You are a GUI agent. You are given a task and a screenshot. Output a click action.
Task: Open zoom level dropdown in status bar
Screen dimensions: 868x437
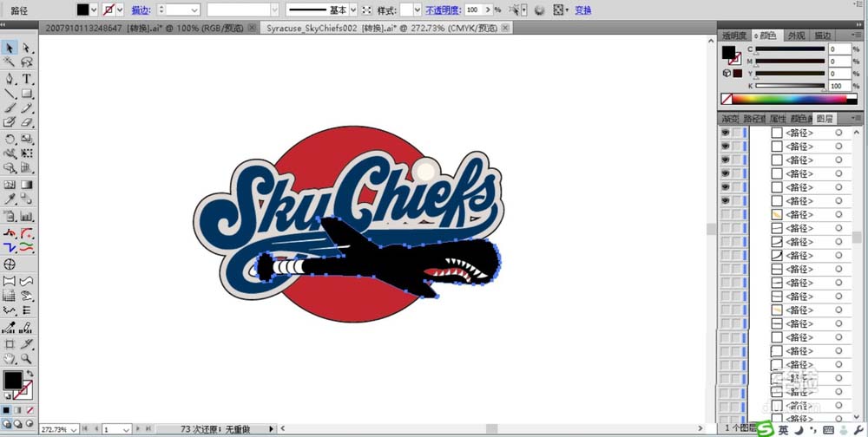click(x=72, y=429)
